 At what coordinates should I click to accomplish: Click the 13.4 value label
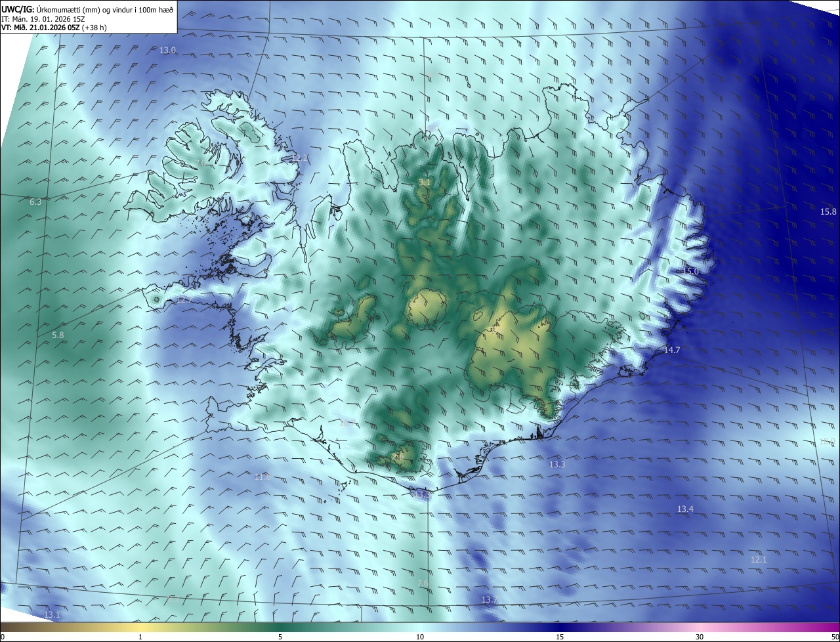click(685, 509)
